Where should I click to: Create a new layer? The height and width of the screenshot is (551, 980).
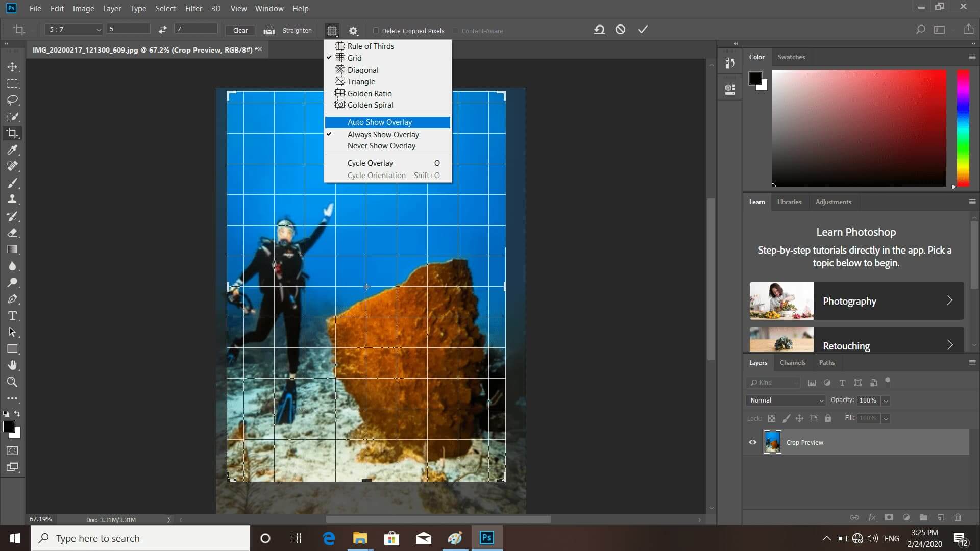tap(941, 517)
